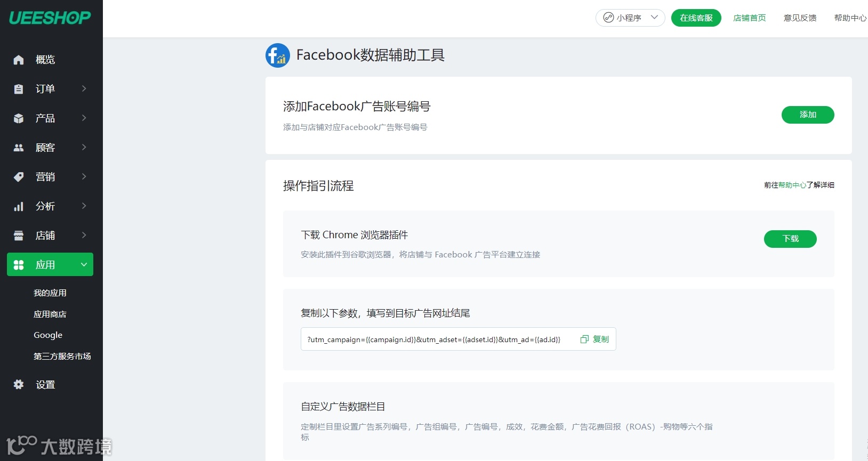868x461 pixels.
Task: Open the 店铺首页 link
Action: (x=750, y=18)
